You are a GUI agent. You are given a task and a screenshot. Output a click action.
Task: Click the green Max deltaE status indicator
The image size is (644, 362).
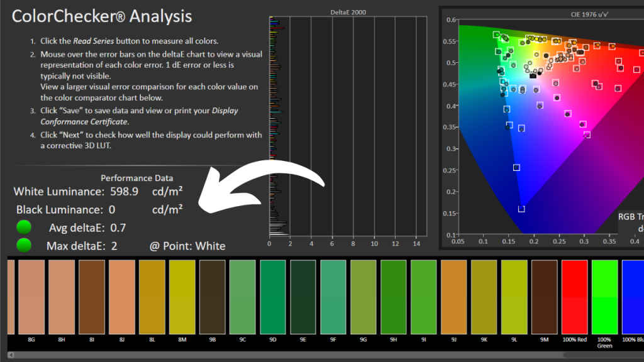(24, 246)
